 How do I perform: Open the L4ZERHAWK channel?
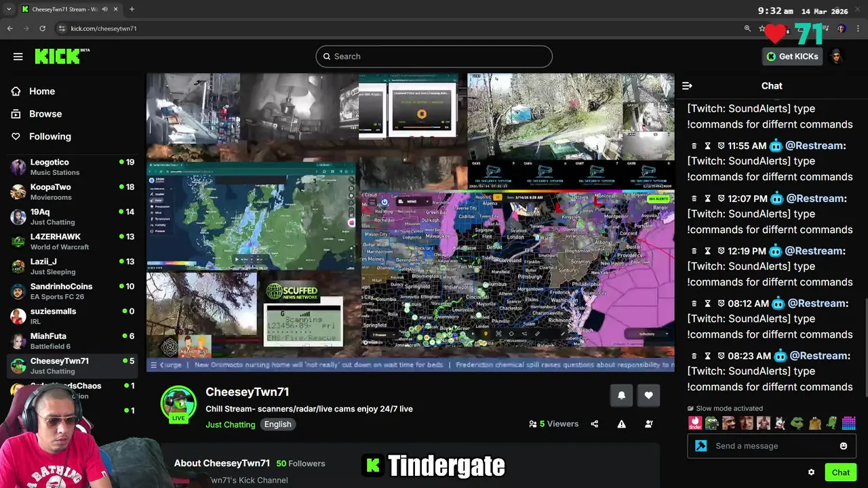73,242
